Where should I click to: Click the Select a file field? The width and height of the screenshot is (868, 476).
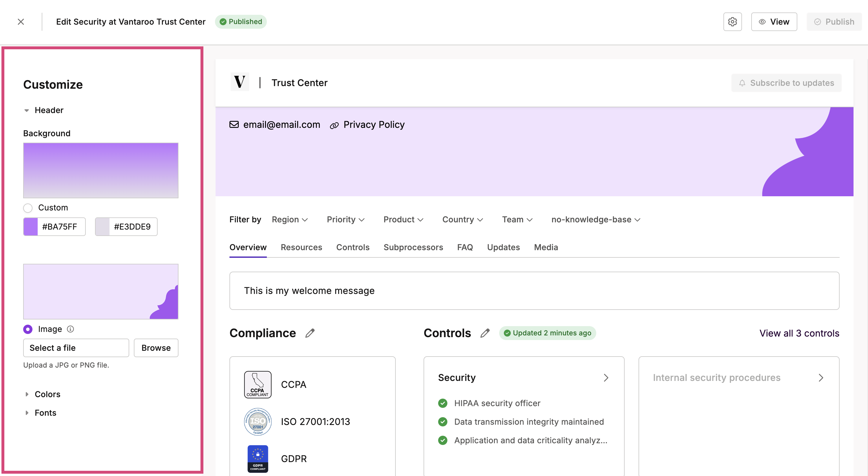pos(76,348)
